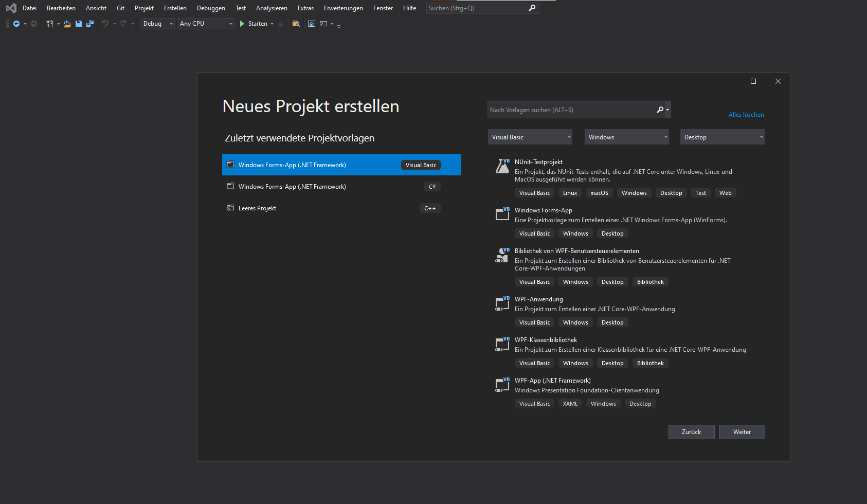The height and width of the screenshot is (504, 867).
Task: Click the WPF-Anwendung template icon
Action: pos(502,303)
